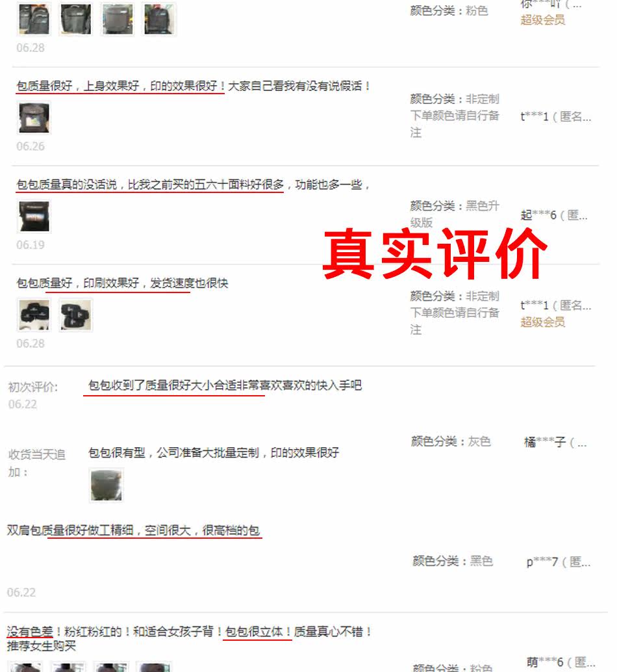This screenshot has height=672, width=617.
Task: Click 颜色分类：黑色升级版 label
Action: [x=454, y=214]
